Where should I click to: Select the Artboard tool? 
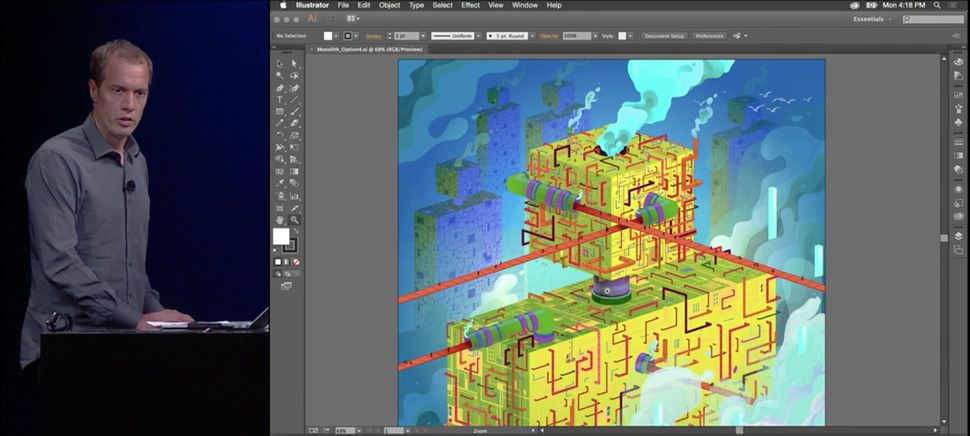[280, 207]
